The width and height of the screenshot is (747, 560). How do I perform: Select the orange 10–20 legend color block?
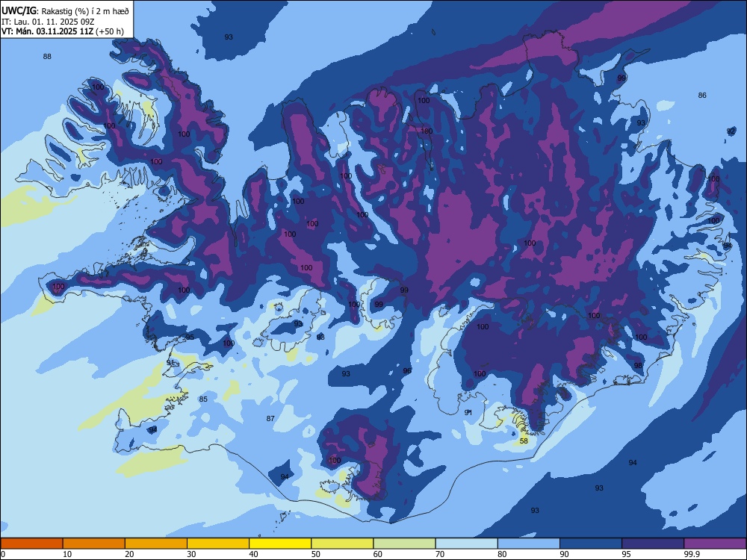tap(94, 544)
